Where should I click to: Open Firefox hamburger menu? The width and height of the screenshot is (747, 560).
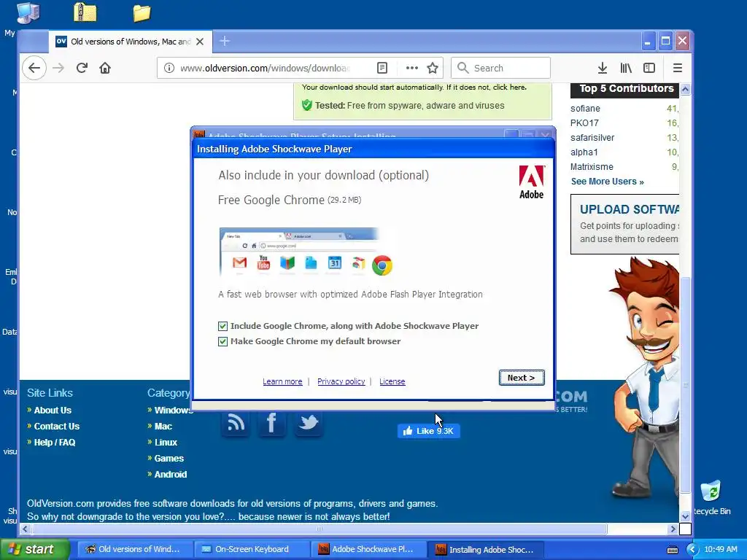678,68
